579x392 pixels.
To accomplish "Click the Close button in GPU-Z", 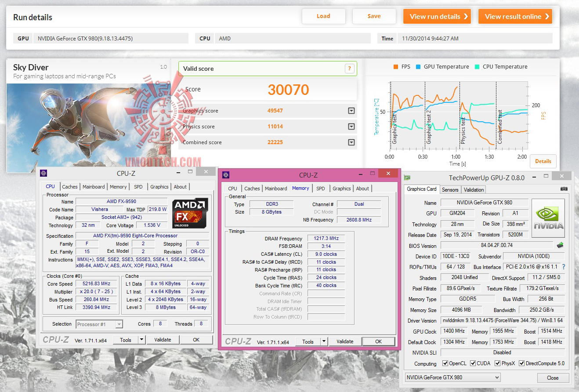I will [x=553, y=378].
